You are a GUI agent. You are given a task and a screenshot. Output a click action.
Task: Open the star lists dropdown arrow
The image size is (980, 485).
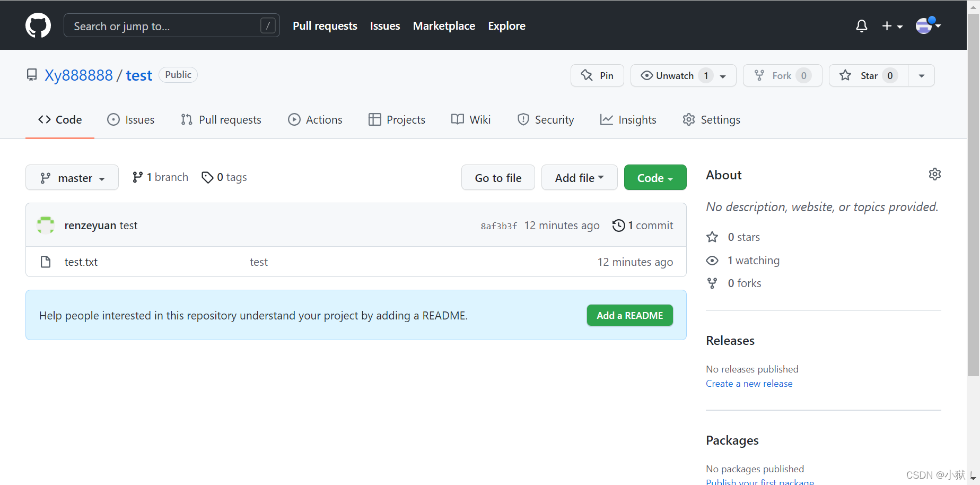(x=922, y=75)
